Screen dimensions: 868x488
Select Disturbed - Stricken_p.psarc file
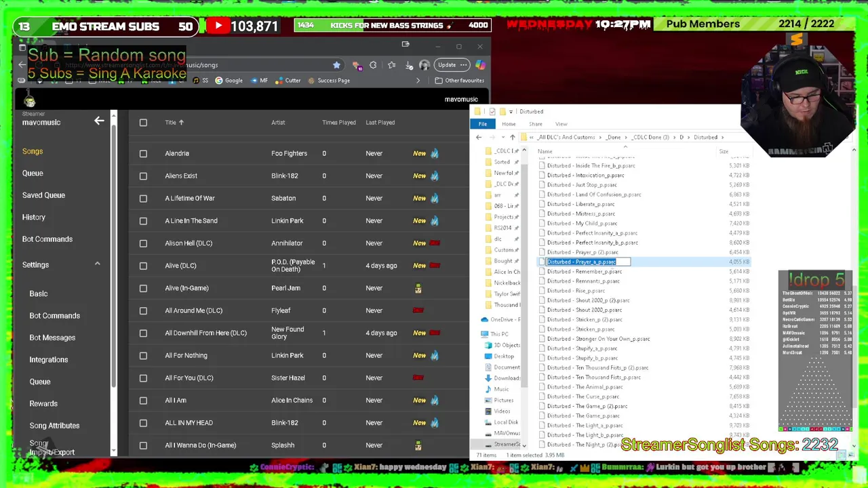(580, 329)
